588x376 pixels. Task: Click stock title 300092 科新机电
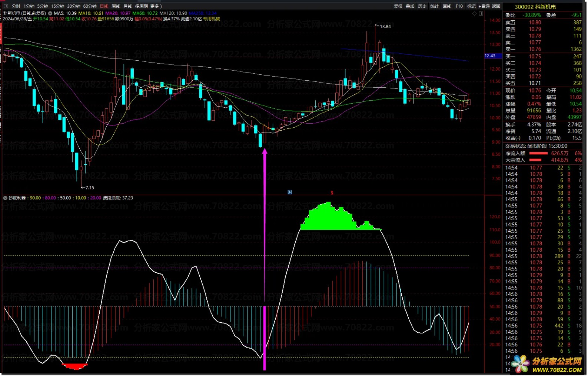535,7
